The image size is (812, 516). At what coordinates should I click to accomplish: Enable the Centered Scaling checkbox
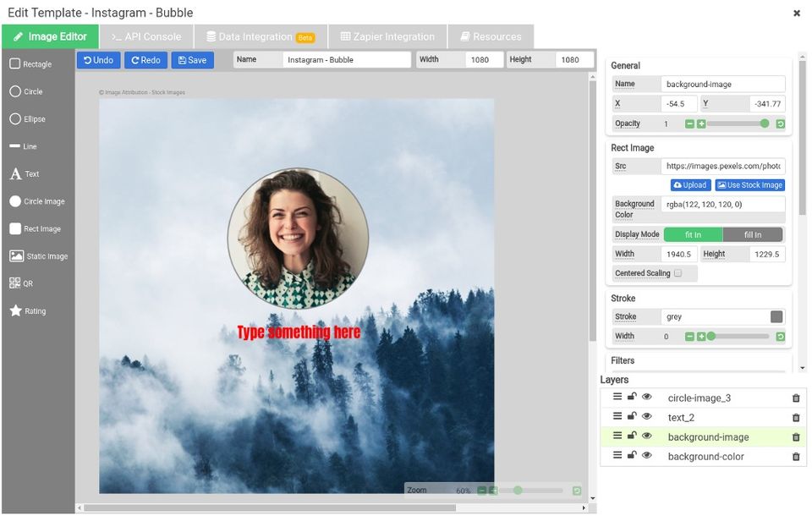678,272
